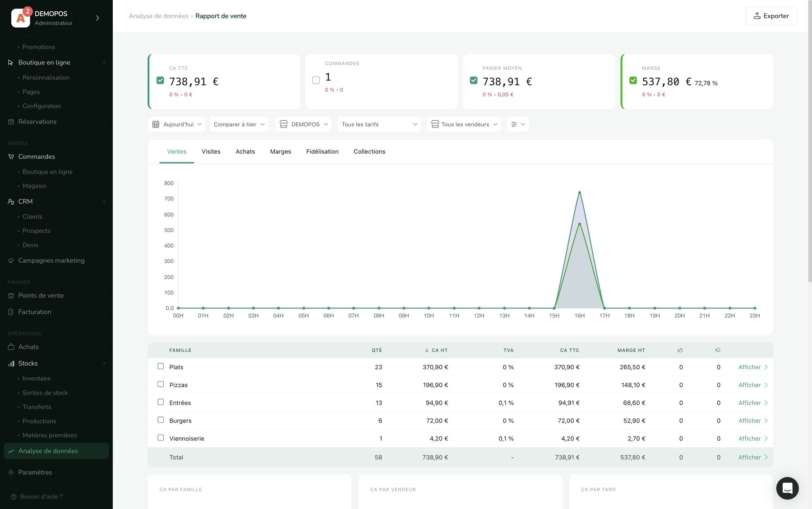Screen dimensions: 812x509
Task: Click the Paramètres gear icon
Action: pos(11,472)
